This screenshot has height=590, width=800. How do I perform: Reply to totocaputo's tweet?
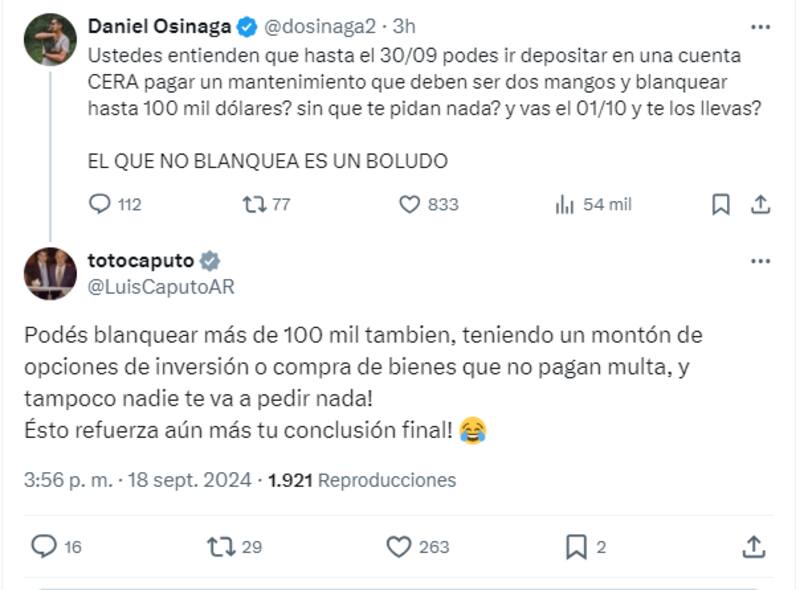click(x=43, y=546)
